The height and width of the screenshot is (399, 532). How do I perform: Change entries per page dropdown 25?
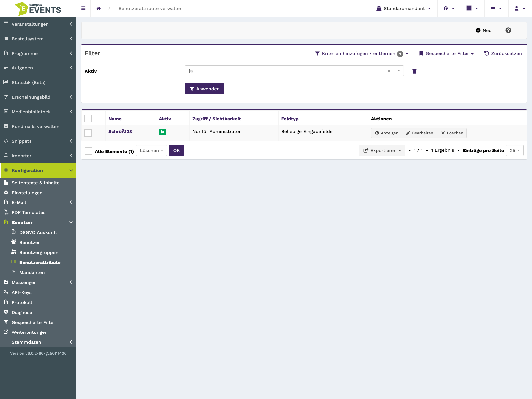515,150
